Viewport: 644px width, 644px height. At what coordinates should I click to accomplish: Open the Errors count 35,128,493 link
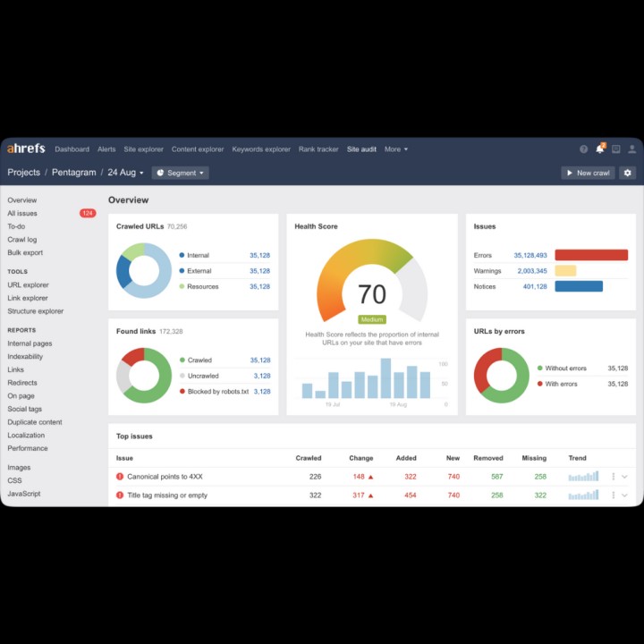[x=530, y=255]
